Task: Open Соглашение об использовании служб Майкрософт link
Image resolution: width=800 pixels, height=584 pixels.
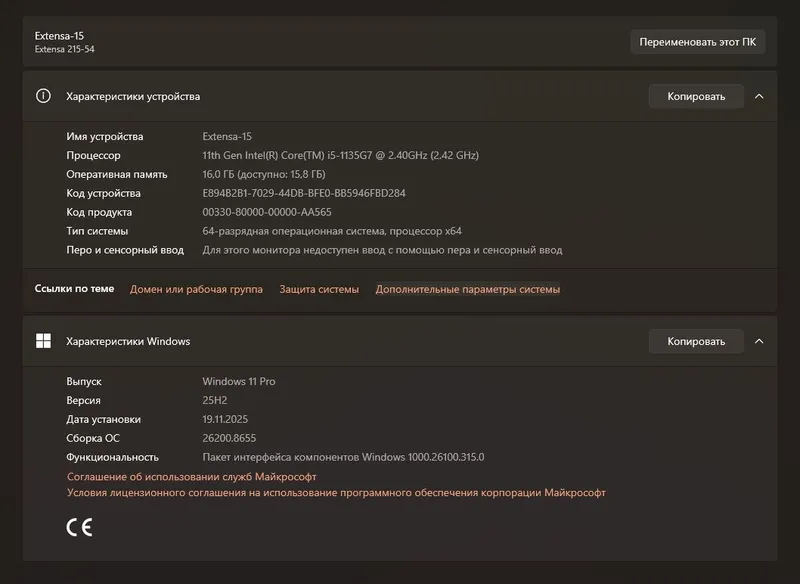Action: coord(192,476)
